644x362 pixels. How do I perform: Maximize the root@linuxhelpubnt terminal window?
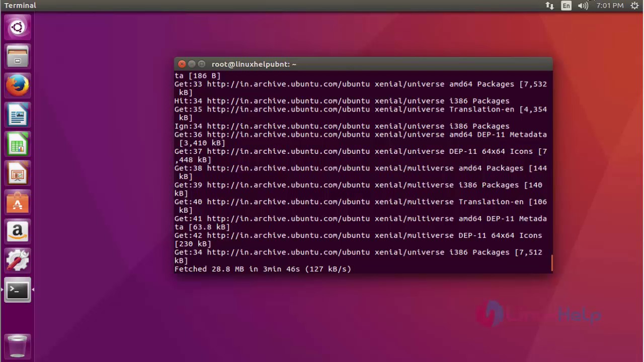pyautogui.click(x=201, y=64)
